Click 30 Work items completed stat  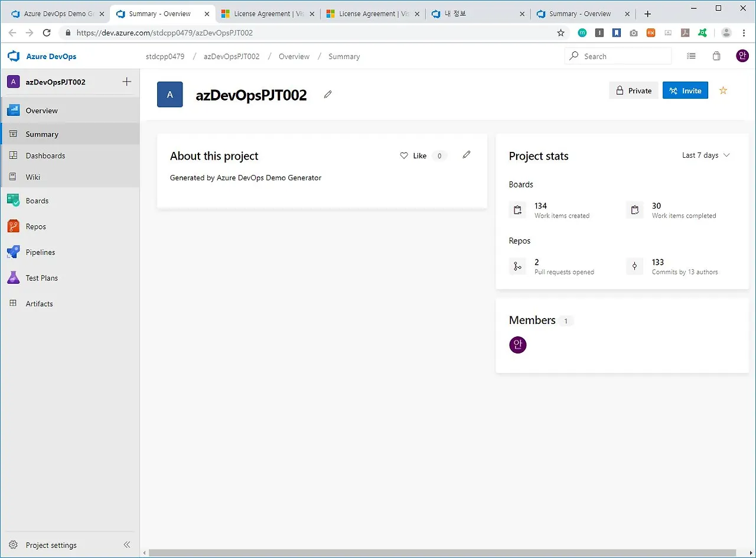coord(672,210)
